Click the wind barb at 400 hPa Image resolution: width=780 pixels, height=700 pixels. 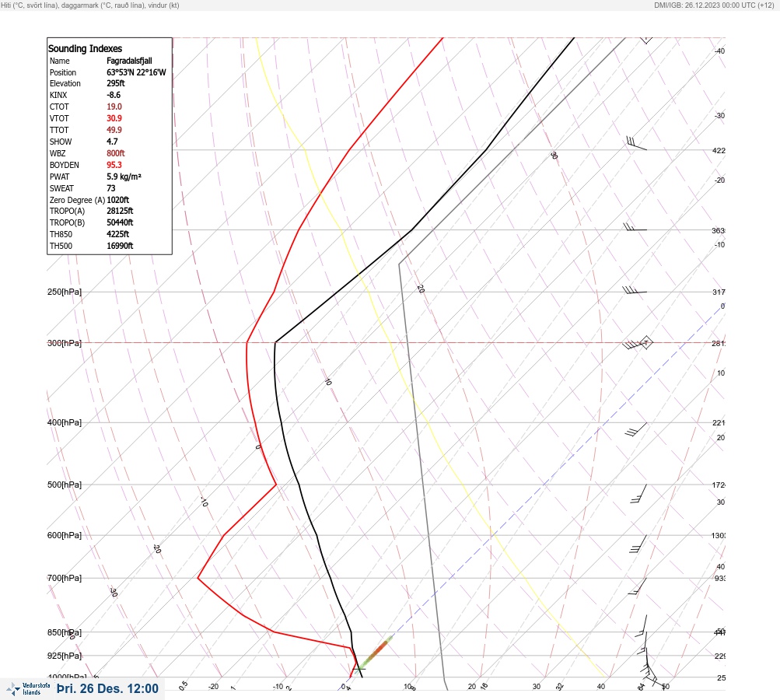click(x=636, y=430)
